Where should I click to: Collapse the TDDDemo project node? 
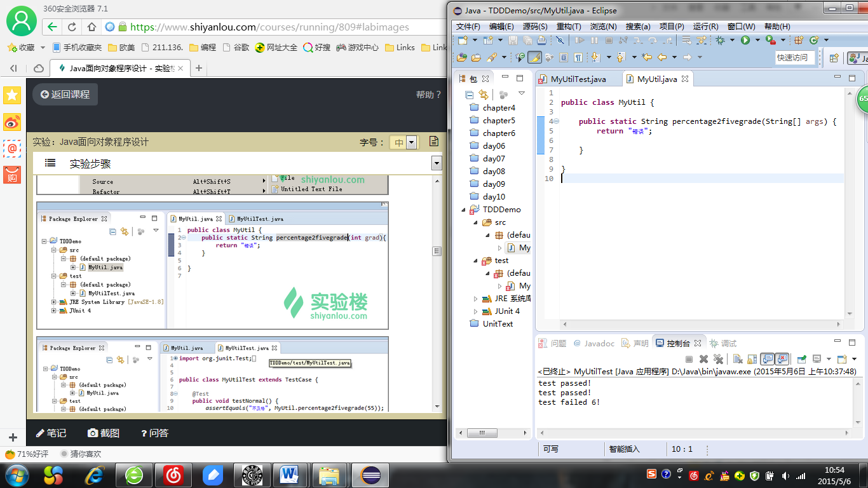point(465,209)
